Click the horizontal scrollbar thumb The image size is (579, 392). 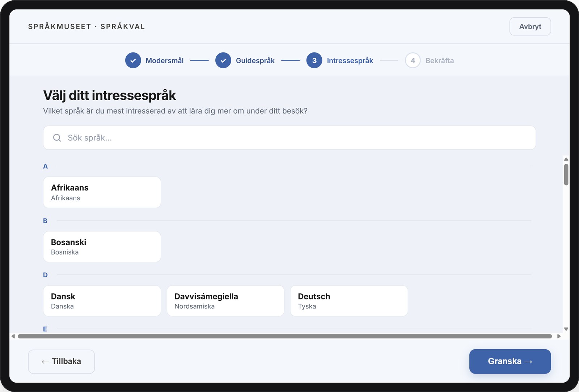pyautogui.click(x=285, y=336)
